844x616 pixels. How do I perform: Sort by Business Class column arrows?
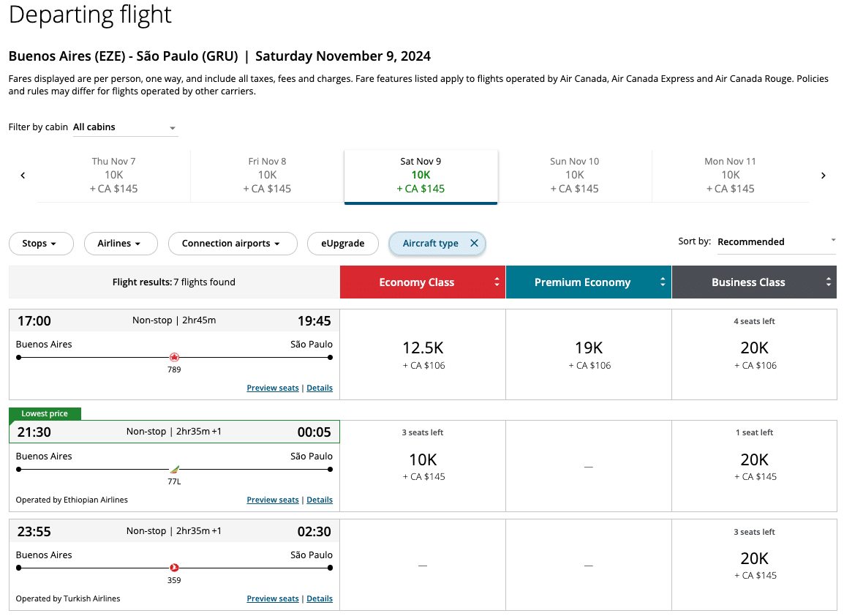click(x=828, y=282)
